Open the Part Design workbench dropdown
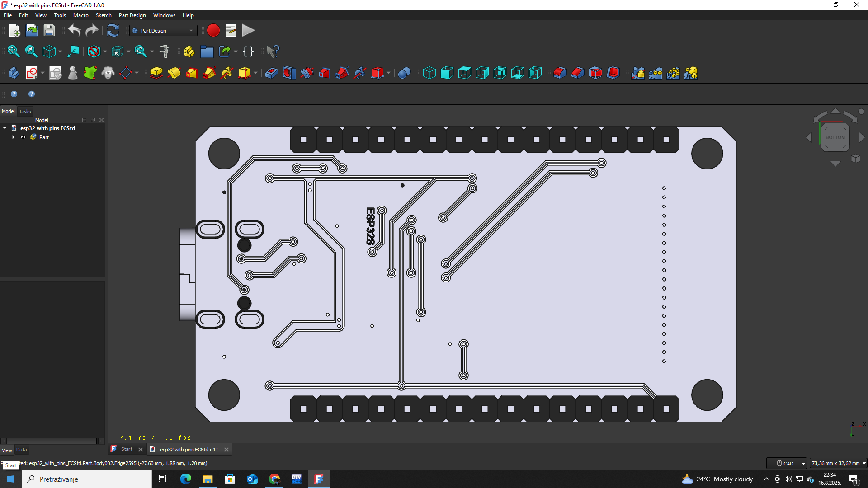The width and height of the screenshot is (868, 488). coord(163,31)
